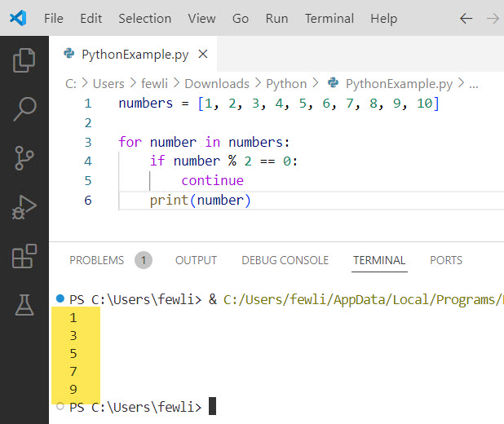The height and width of the screenshot is (424, 504).
Task: Open the Go menu
Action: [x=241, y=19]
